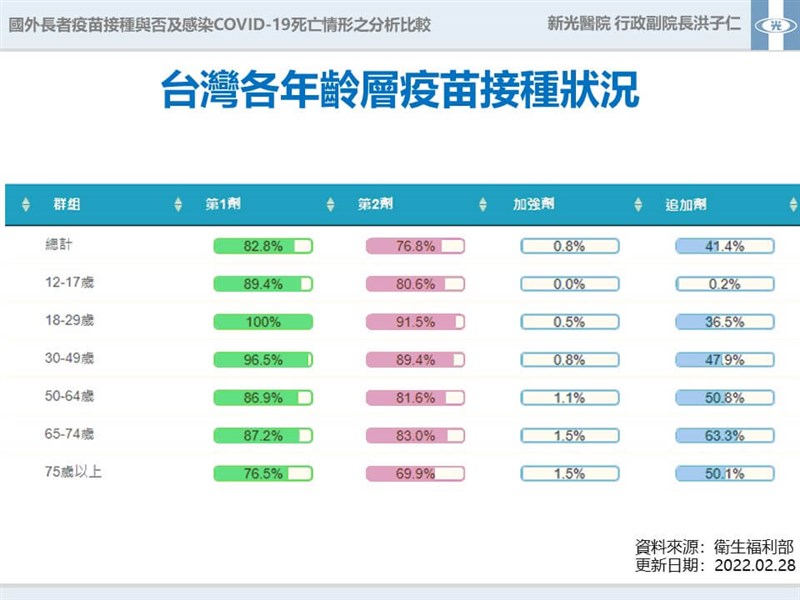Click the 資料來源 衛生福利部 source text

point(714,547)
